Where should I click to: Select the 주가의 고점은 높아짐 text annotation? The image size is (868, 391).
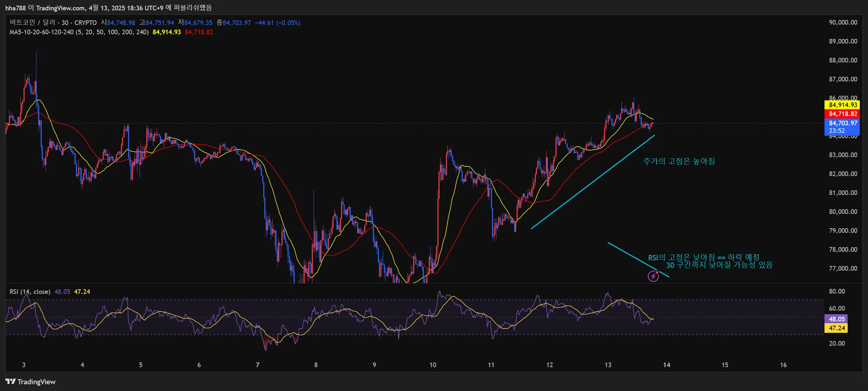click(x=679, y=161)
